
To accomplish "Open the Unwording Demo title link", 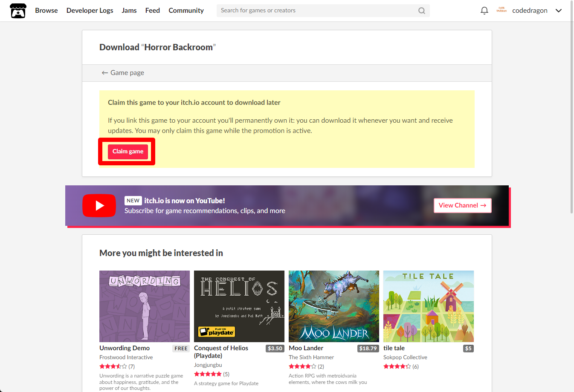I will pos(125,348).
